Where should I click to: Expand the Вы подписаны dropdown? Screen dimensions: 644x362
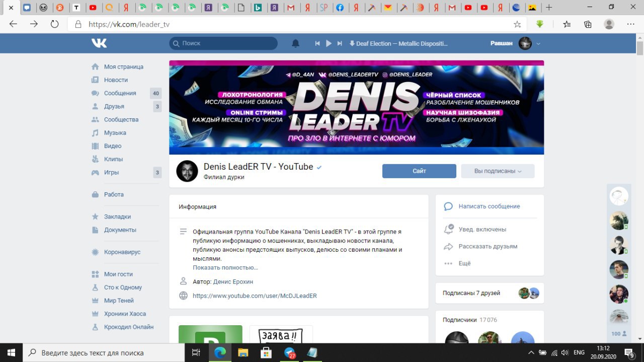(x=498, y=171)
